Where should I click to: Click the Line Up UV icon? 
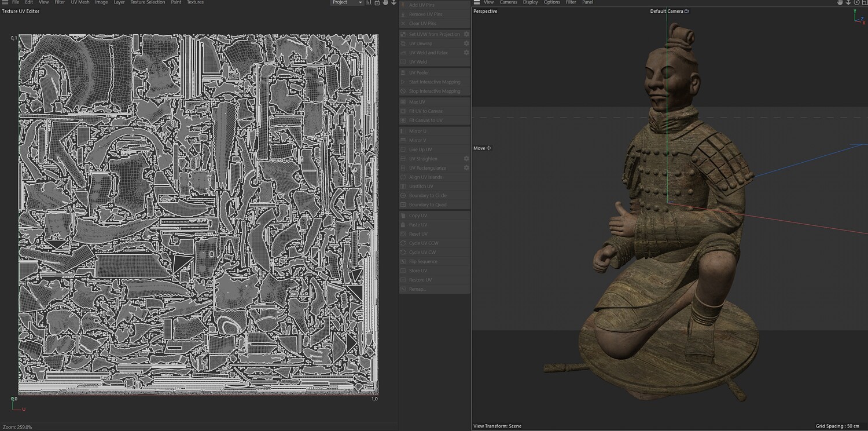(403, 150)
